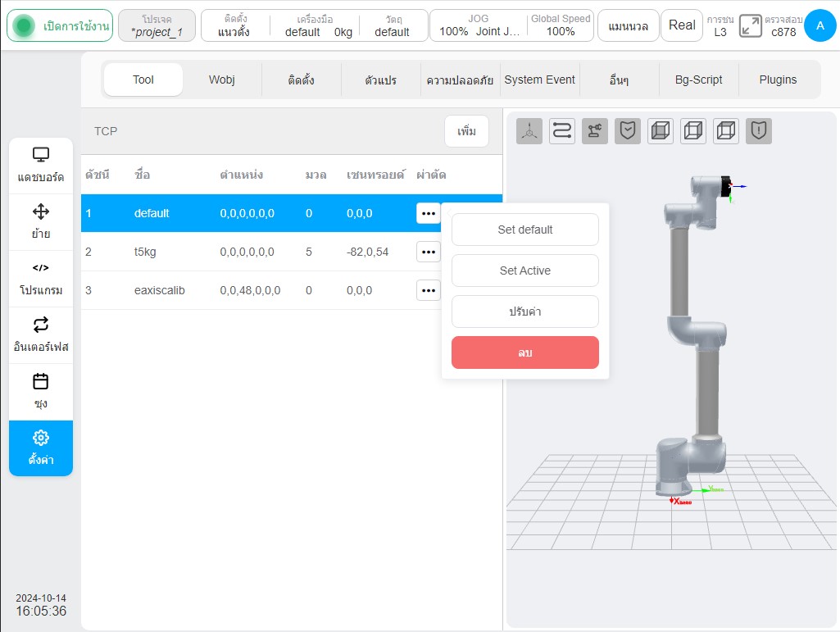
Task: Switch to the installation (ติดตั้ง) tab
Action: click(x=301, y=80)
